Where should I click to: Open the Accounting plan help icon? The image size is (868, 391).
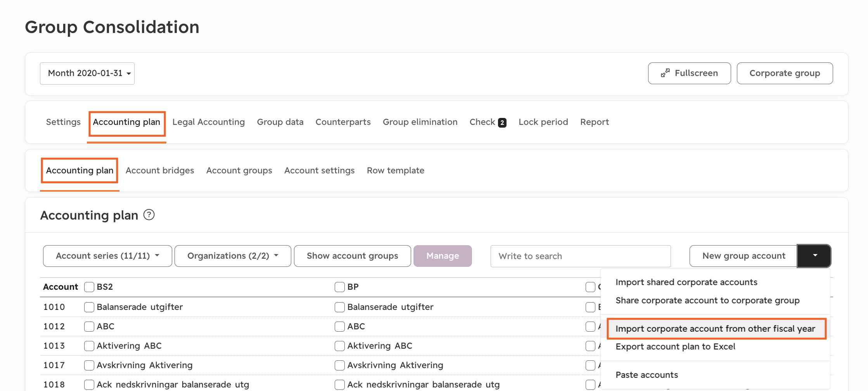pos(149,215)
